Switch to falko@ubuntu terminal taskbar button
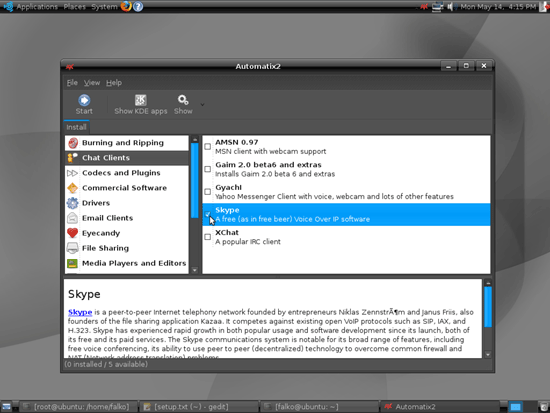550x413 pixels. point(320,407)
